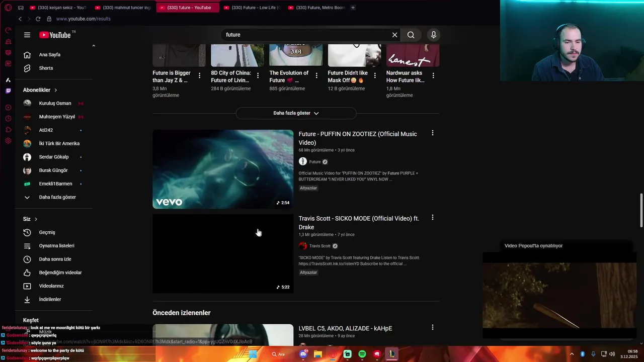Open Oynatma listeleri

tap(54, 246)
